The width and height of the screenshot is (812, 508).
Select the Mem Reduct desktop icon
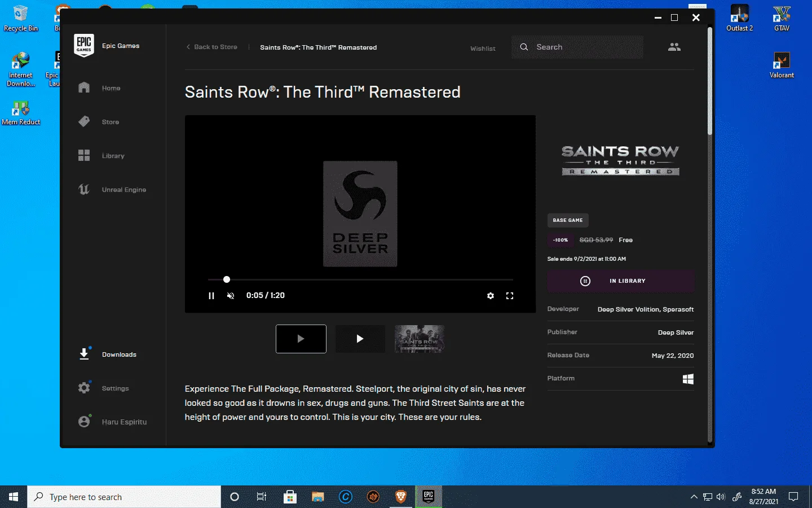coord(21,112)
